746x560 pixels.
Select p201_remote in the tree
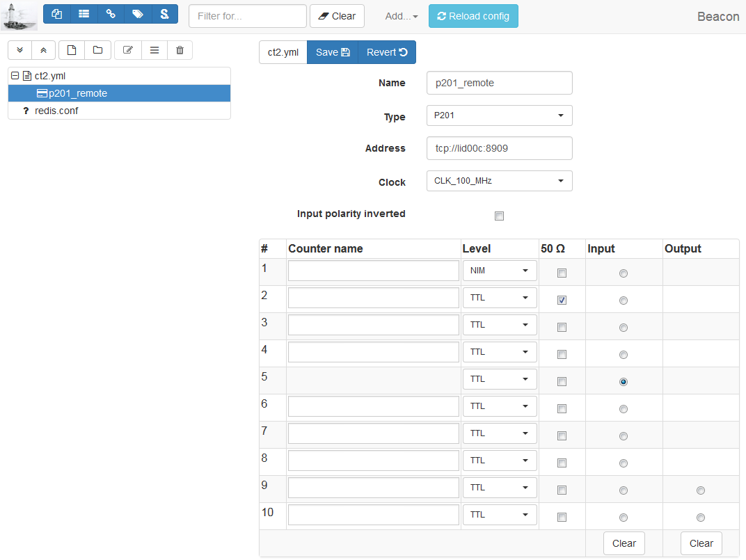120,93
